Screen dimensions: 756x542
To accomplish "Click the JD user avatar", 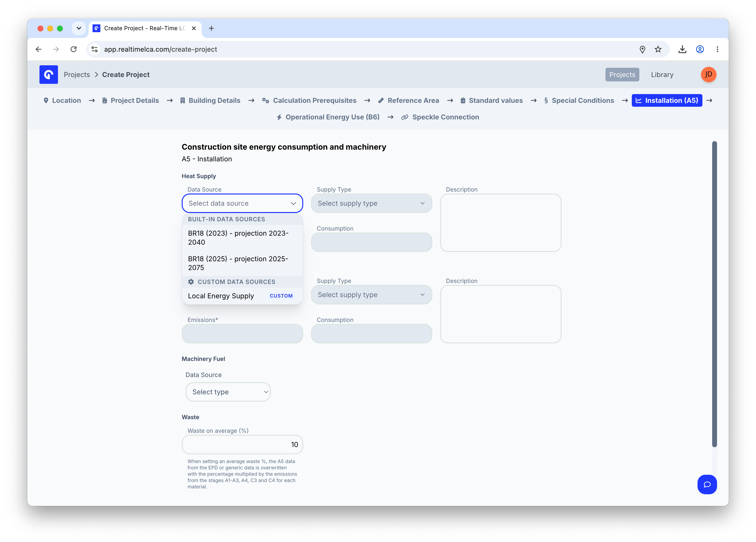I will coord(708,74).
